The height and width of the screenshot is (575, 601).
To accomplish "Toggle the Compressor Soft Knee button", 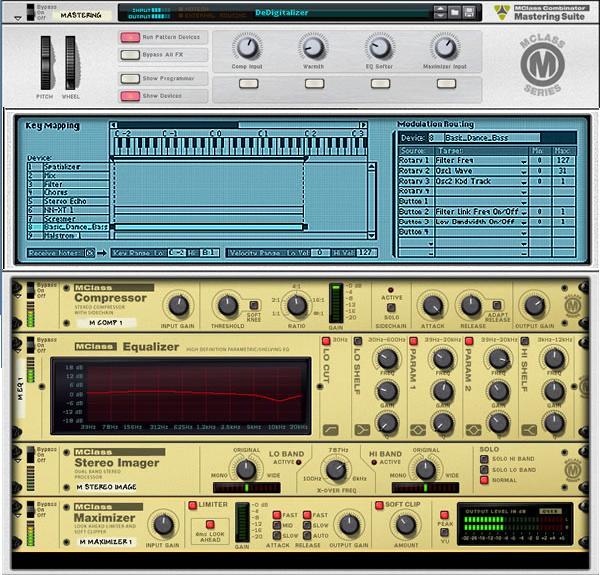I will point(253,306).
